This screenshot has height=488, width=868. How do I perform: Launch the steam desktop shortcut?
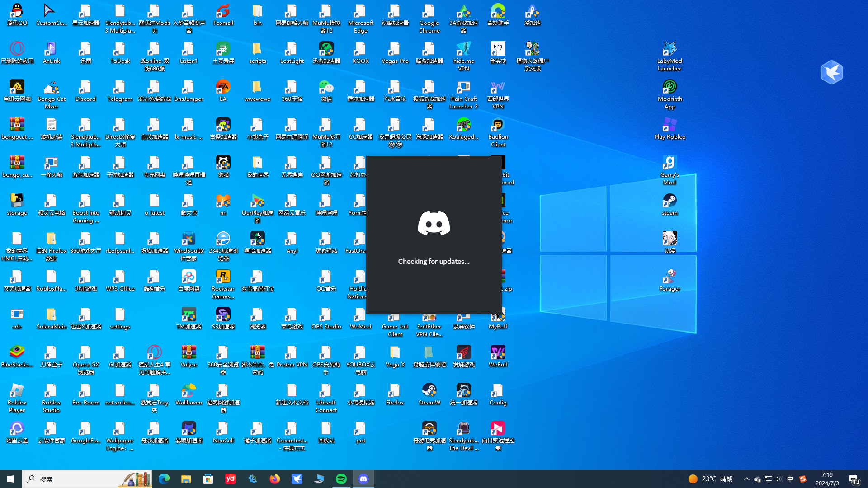(670, 204)
